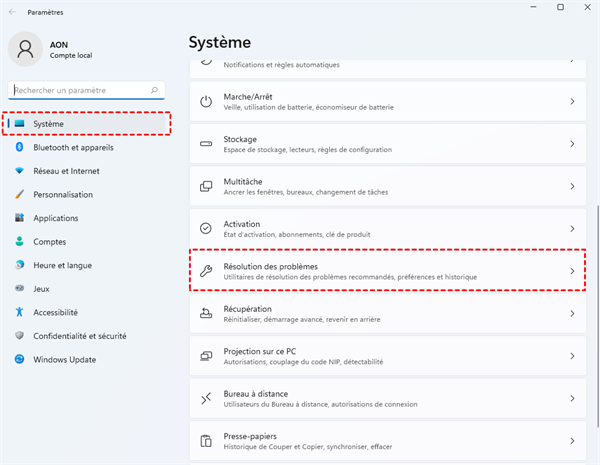Click the Jeux gaming icon
This screenshot has height=465, width=600.
pos(19,288)
